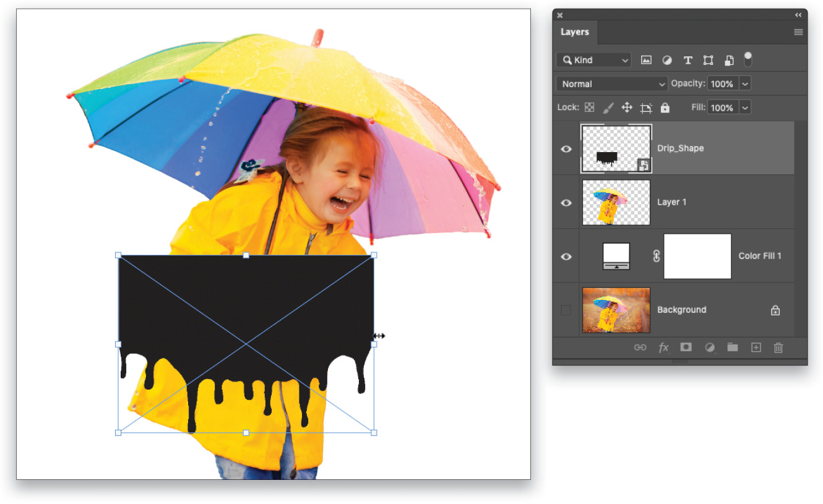Switch to the Layers tab
This screenshot has width=823, height=504.
click(574, 32)
